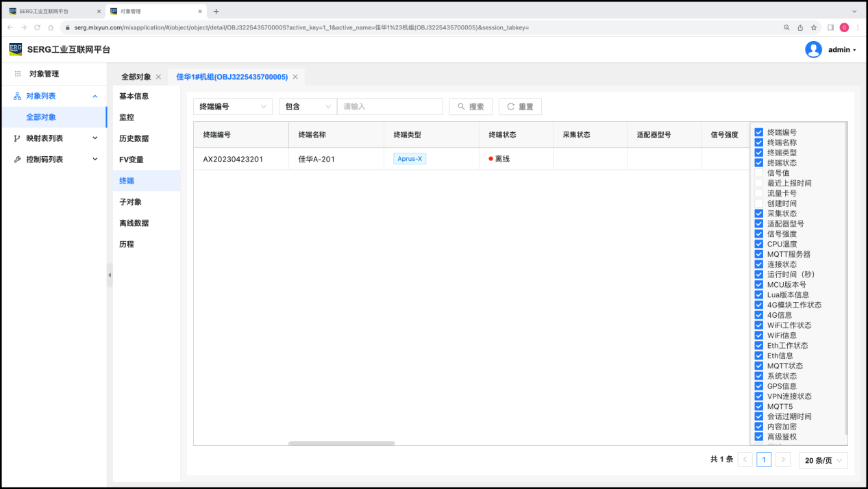
Task: Close the 全部对象 tab with its X icon
Action: (x=158, y=77)
